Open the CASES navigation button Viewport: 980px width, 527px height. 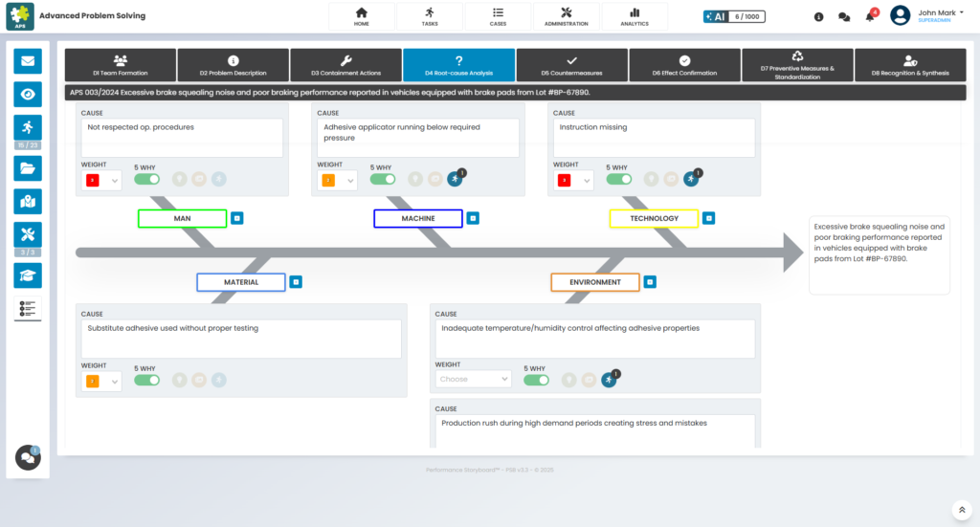[x=498, y=16]
